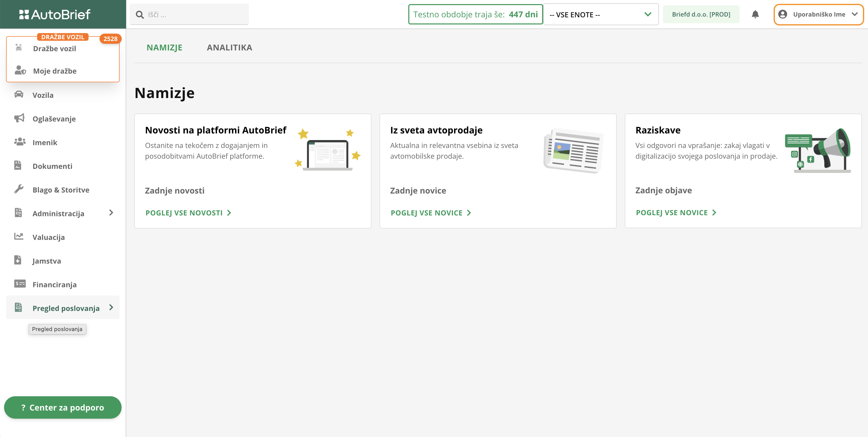Switch to the ANALITIKA tab

tap(229, 48)
